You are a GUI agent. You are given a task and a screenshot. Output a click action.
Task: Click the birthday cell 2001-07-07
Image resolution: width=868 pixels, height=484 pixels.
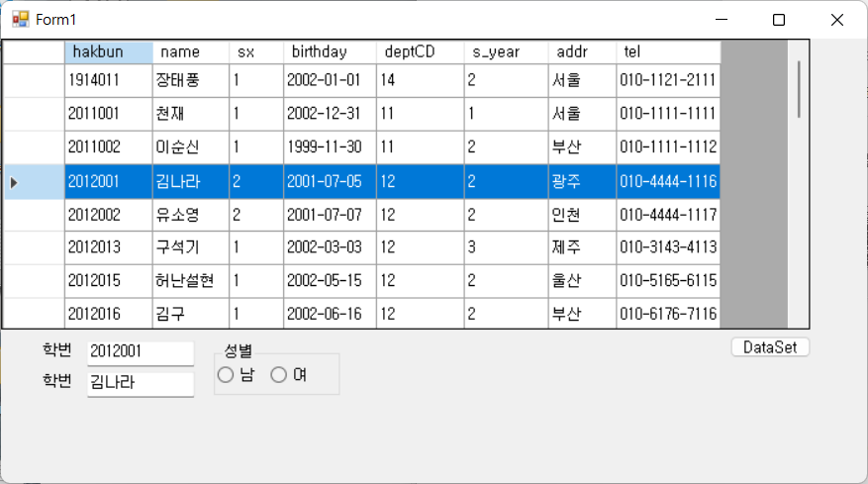tap(330, 215)
